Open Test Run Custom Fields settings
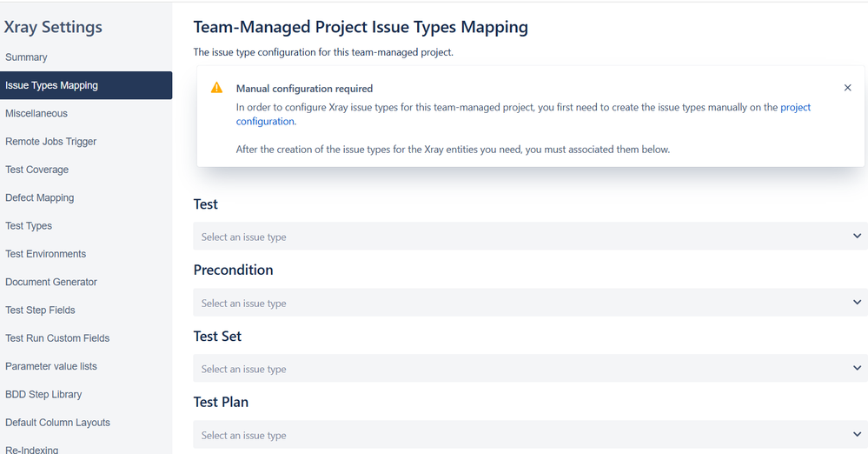The image size is (868, 454). [57, 338]
